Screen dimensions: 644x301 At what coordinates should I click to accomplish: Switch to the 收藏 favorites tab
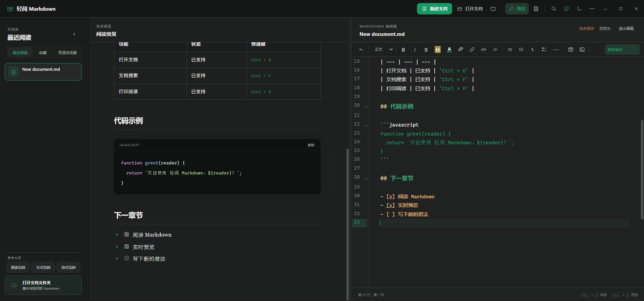(43, 53)
